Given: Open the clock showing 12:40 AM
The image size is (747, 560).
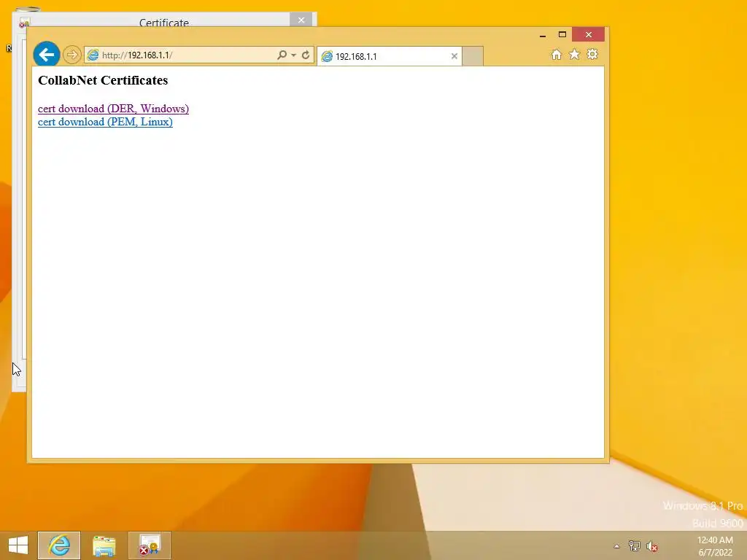Looking at the screenshot, I should click(x=715, y=546).
